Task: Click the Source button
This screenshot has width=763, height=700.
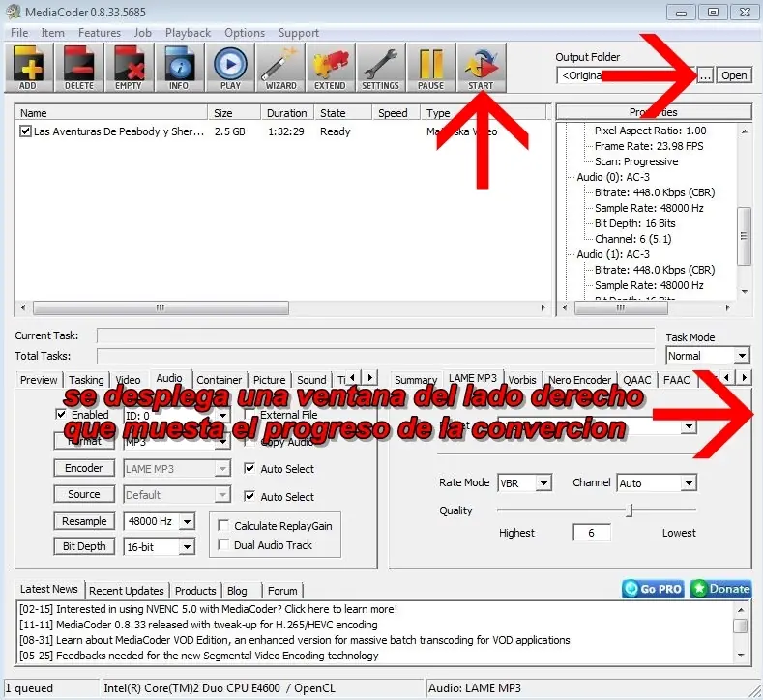Action: (84, 494)
